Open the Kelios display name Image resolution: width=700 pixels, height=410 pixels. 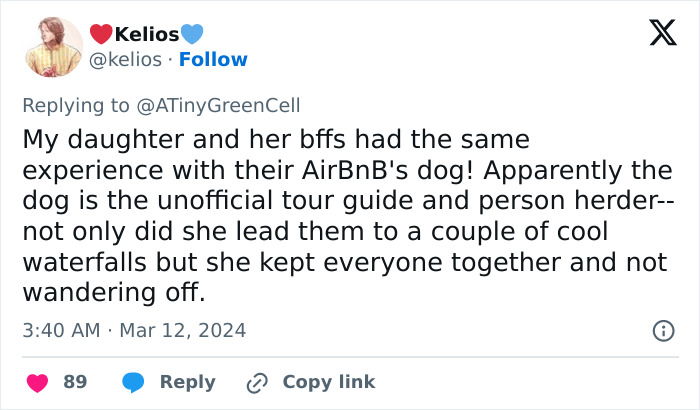pyautogui.click(x=147, y=35)
